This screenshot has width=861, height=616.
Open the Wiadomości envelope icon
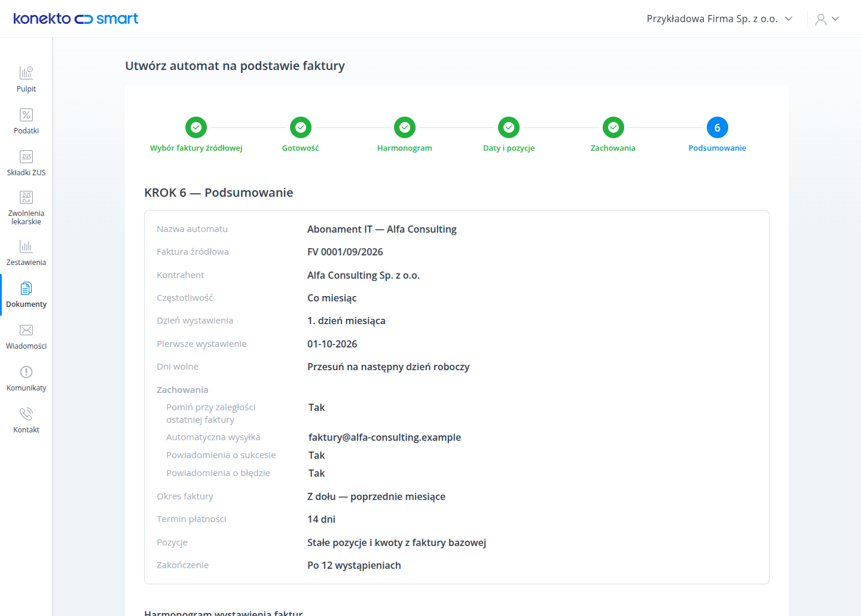coord(26,330)
